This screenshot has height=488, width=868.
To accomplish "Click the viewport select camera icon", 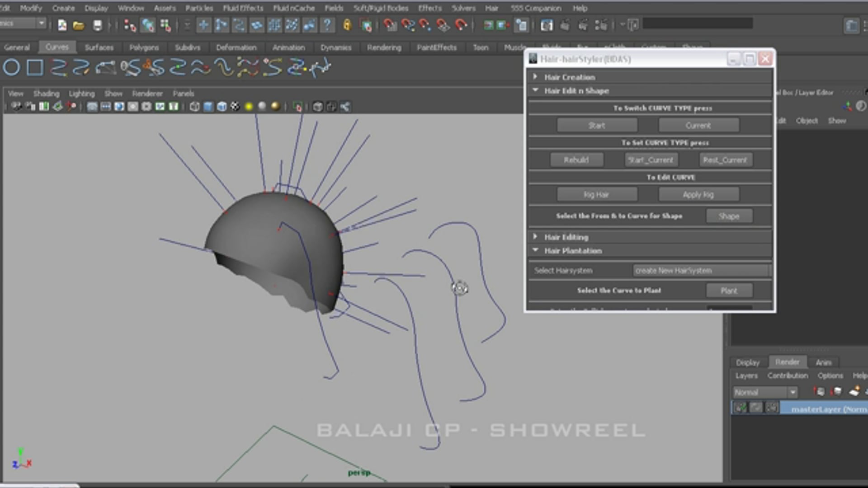I will click(x=17, y=107).
